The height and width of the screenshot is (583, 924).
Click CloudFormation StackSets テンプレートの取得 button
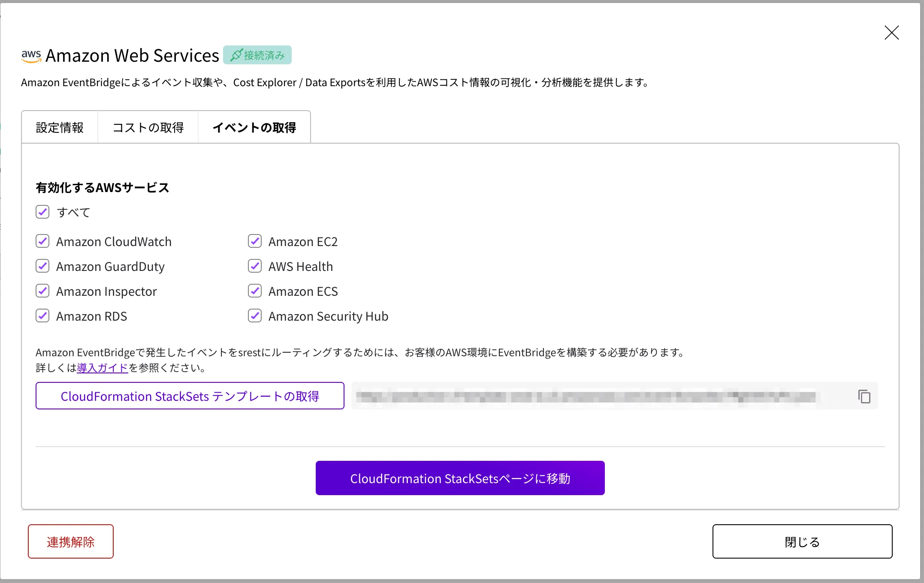(190, 396)
